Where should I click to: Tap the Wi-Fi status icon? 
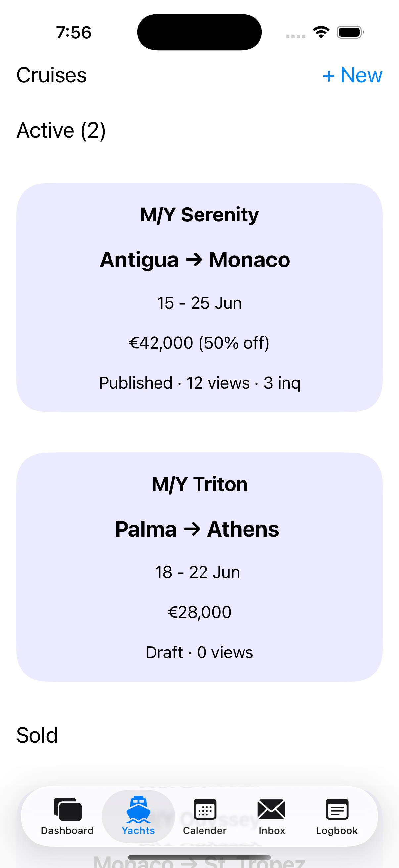(321, 32)
